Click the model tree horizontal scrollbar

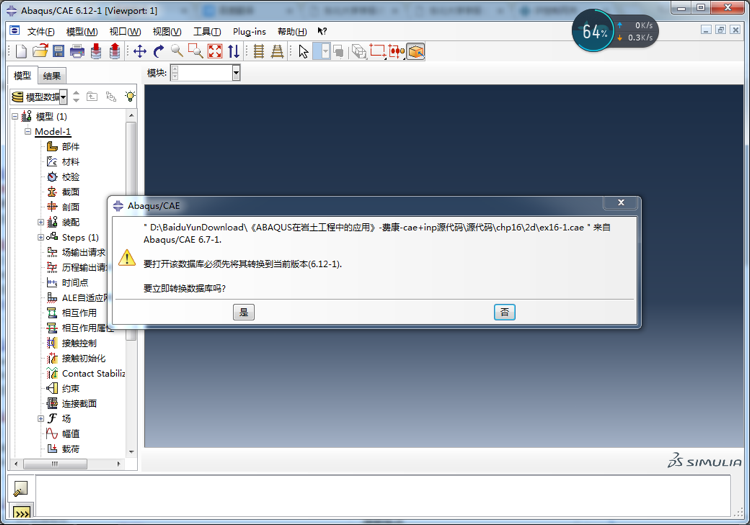(55, 464)
